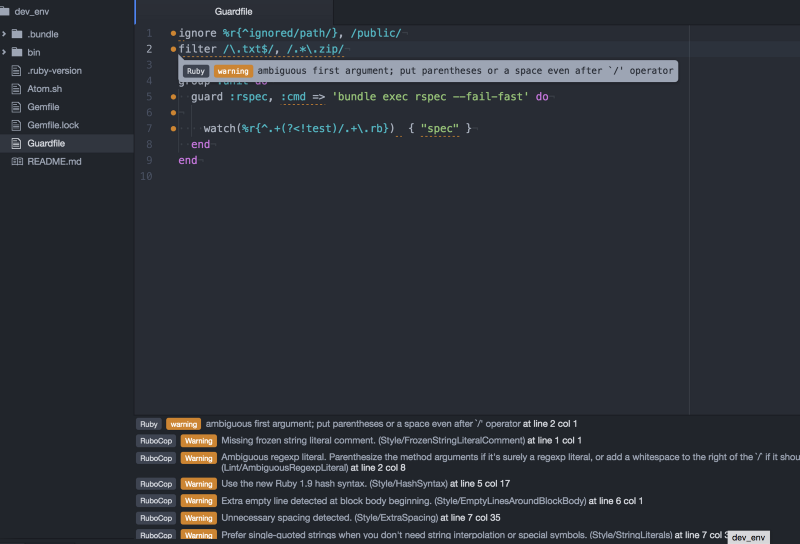Image resolution: width=800 pixels, height=544 pixels.
Task: Click the Gemfile.lock file icon
Action: click(16, 125)
